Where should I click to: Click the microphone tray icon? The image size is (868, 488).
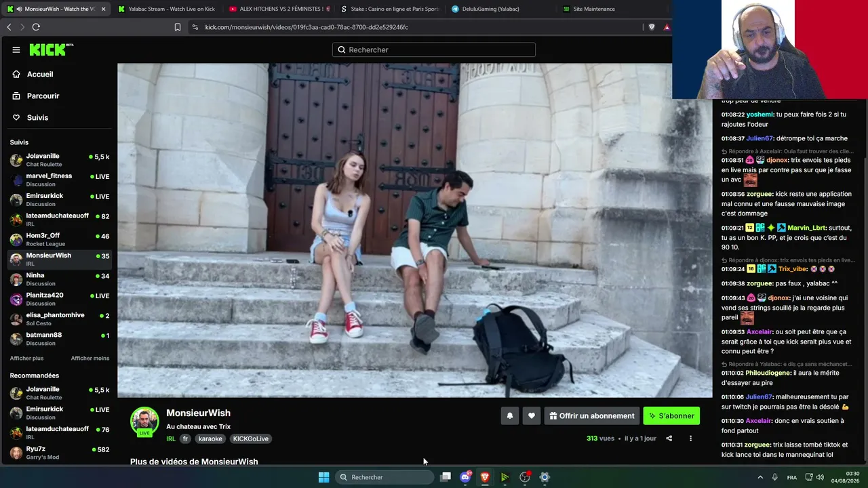pyautogui.click(x=774, y=477)
